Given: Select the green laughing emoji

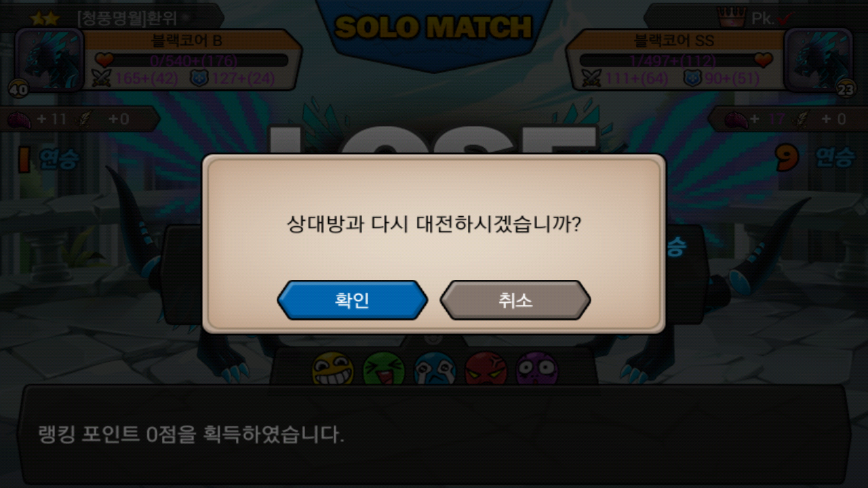Looking at the screenshot, I should pyautogui.click(x=384, y=370).
